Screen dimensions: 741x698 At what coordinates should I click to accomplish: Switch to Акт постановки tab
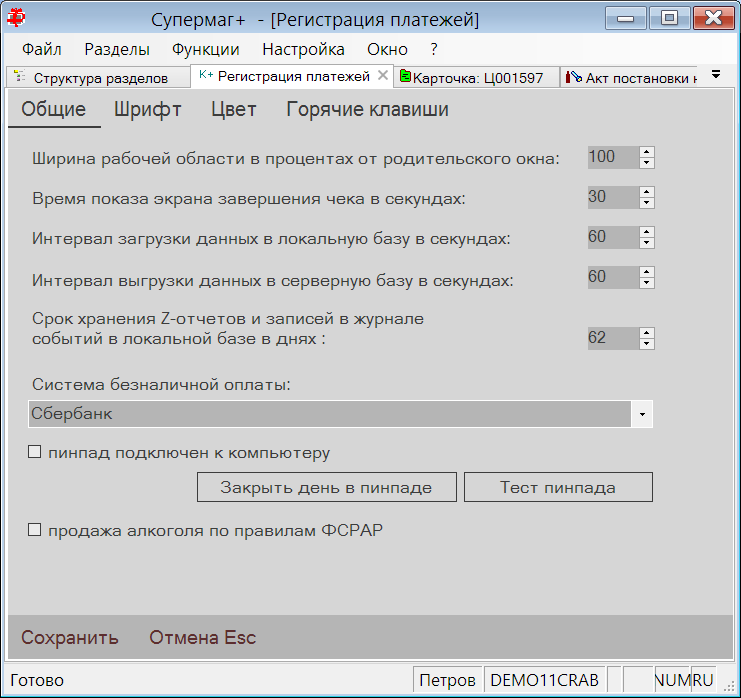click(x=629, y=78)
